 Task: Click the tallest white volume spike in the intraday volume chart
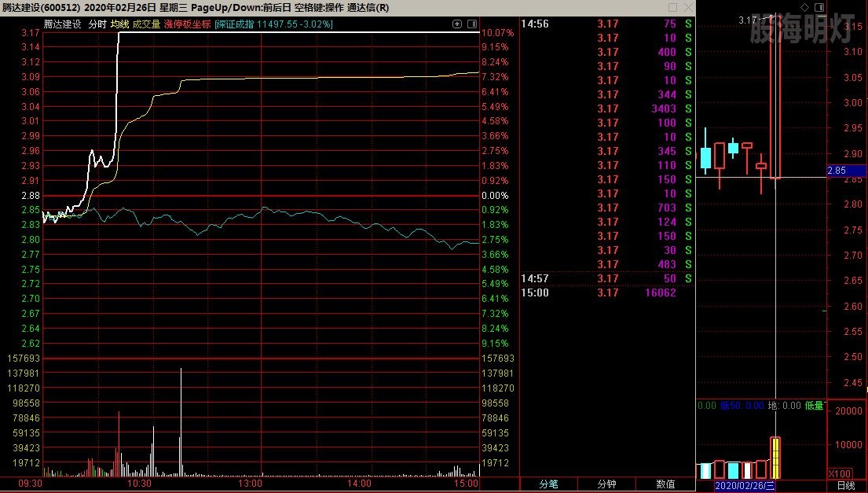tap(181, 421)
